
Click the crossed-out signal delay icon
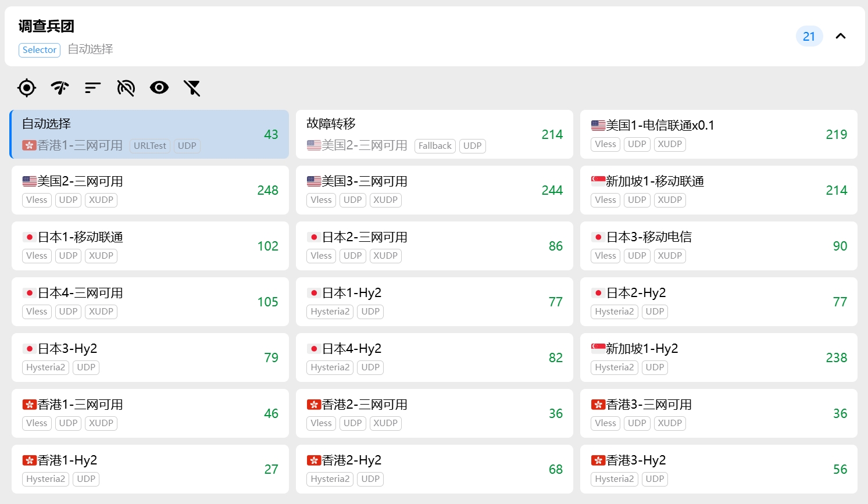coord(126,88)
